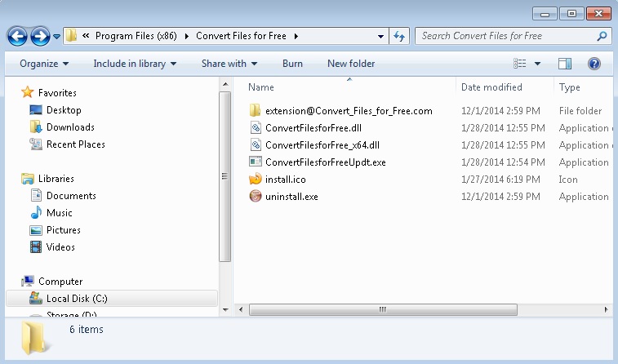Open Help with the question mark icon

pyautogui.click(x=594, y=64)
